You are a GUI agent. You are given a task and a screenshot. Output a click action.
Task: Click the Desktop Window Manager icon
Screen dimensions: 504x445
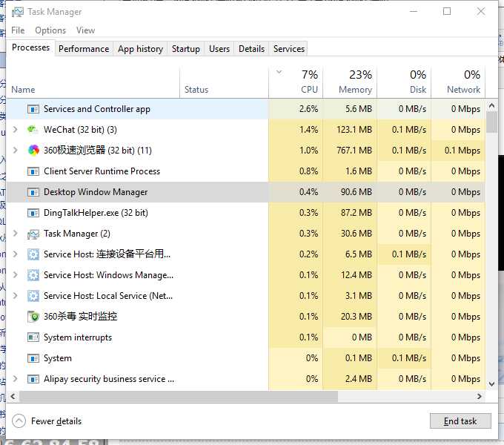33,192
